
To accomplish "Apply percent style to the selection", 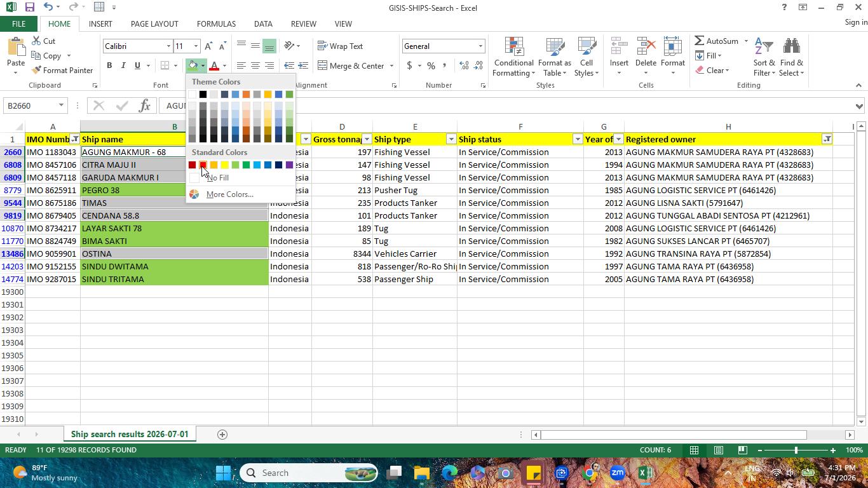I will [x=431, y=65].
